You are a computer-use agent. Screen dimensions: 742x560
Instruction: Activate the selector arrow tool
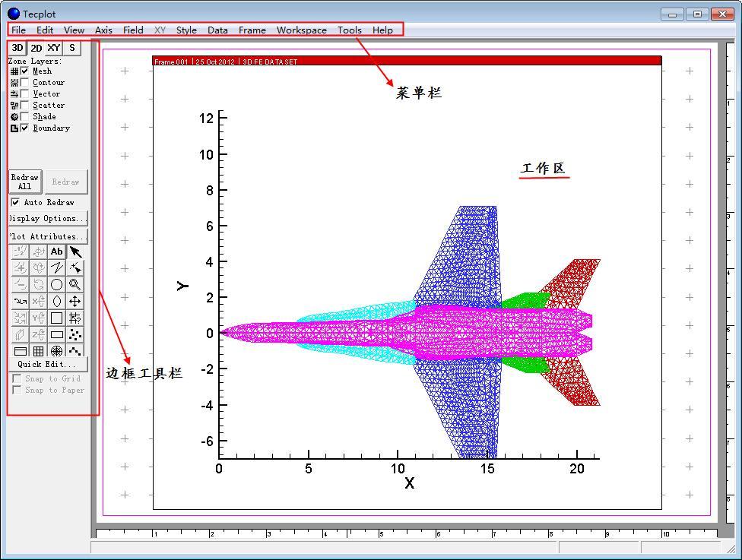click(x=75, y=252)
